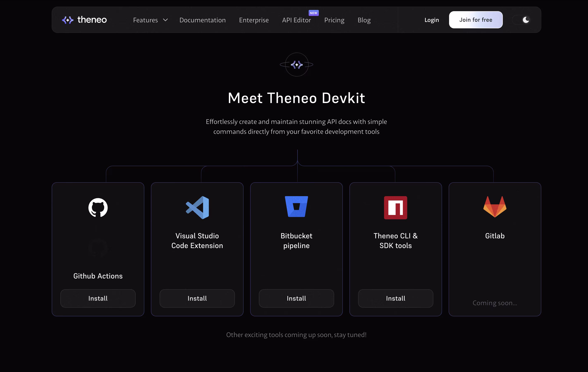Click the Meet Theneo Devkit heading
The height and width of the screenshot is (372, 588).
[296, 98]
